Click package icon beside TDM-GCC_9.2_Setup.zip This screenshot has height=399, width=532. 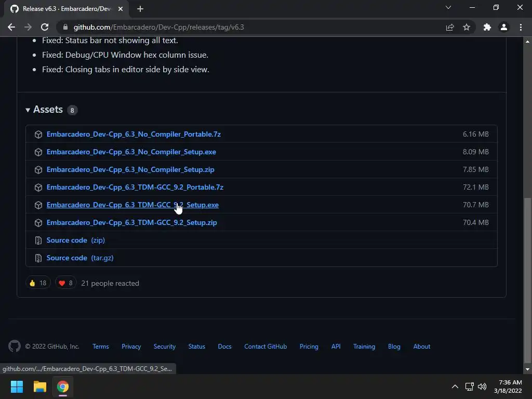point(38,222)
